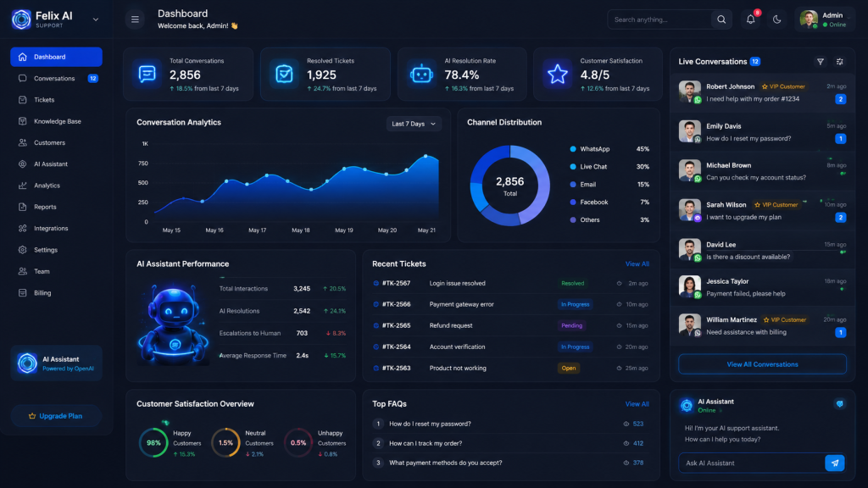
Task: Open ticket #TK-2564 Account verification
Action: [x=510, y=347]
